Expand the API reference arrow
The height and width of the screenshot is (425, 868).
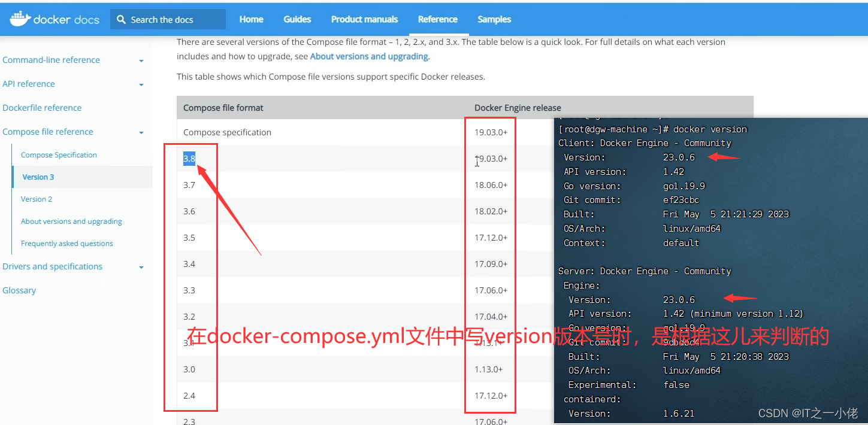(x=141, y=85)
